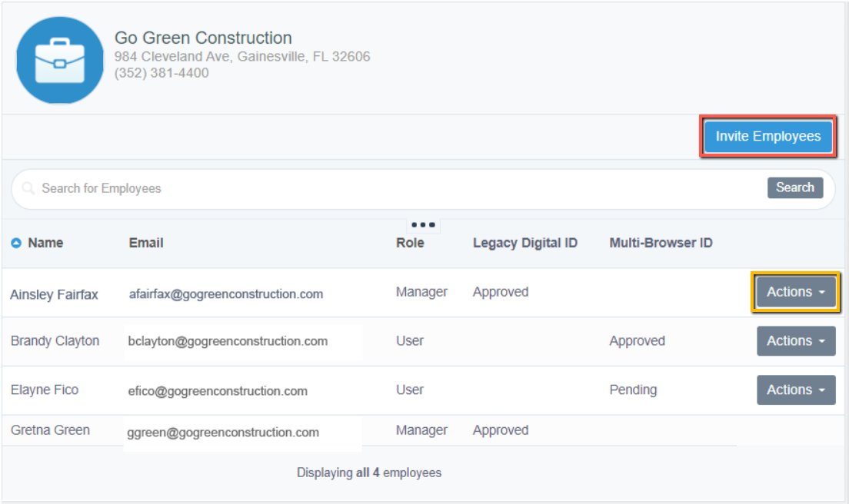Click the magnifier icon in the search box

[x=28, y=188]
